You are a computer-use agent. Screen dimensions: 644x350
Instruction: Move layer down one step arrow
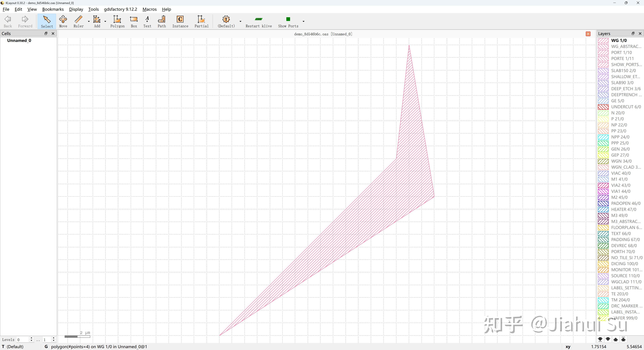(608, 339)
